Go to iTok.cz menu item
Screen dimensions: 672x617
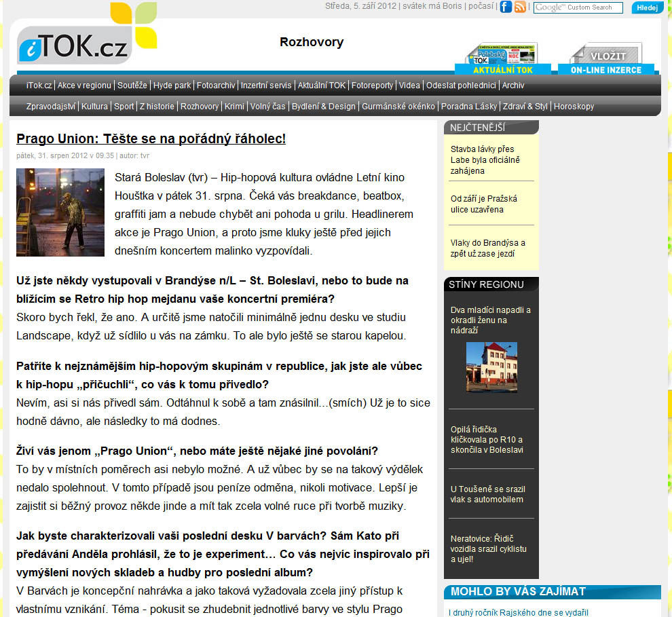39,86
